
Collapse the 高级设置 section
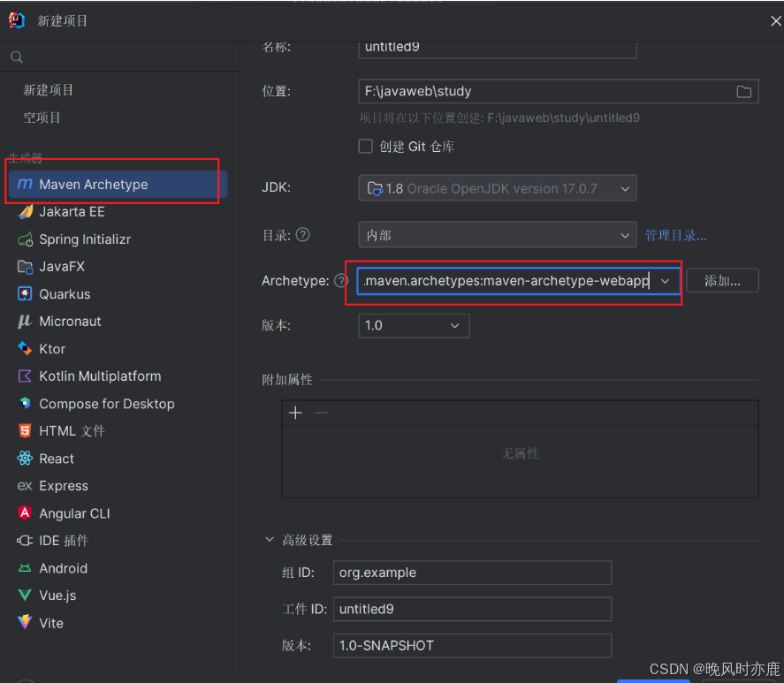coord(270,540)
